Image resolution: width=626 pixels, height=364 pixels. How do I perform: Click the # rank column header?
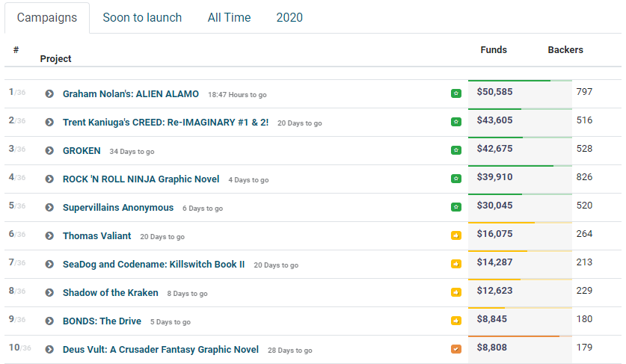pos(16,50)
